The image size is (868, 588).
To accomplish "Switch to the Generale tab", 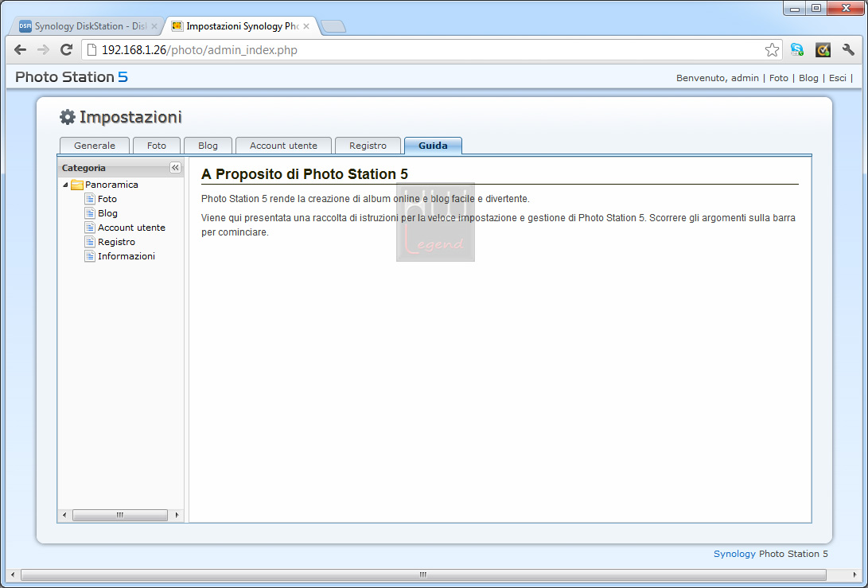I will [95, 146].
